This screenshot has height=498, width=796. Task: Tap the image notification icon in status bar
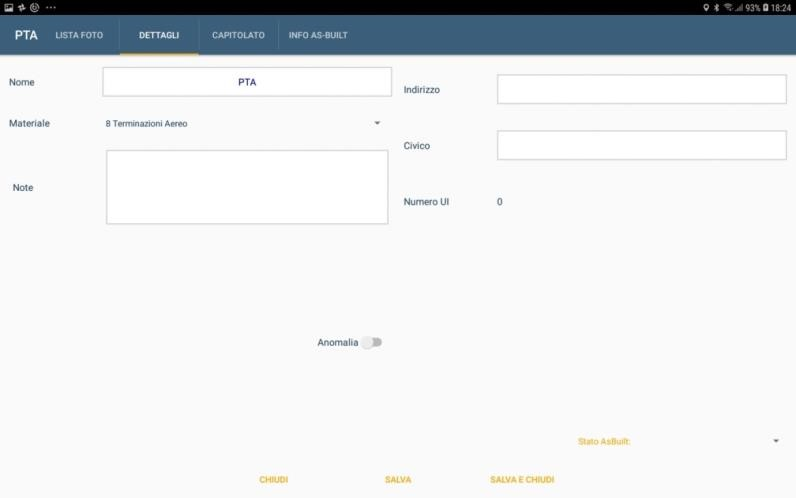(8, 7)
